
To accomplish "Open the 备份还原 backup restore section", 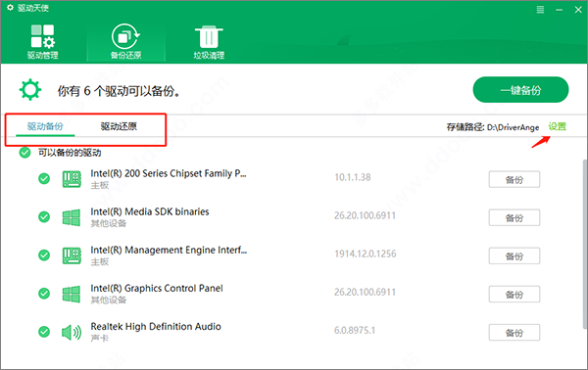I will pos(126,41).
